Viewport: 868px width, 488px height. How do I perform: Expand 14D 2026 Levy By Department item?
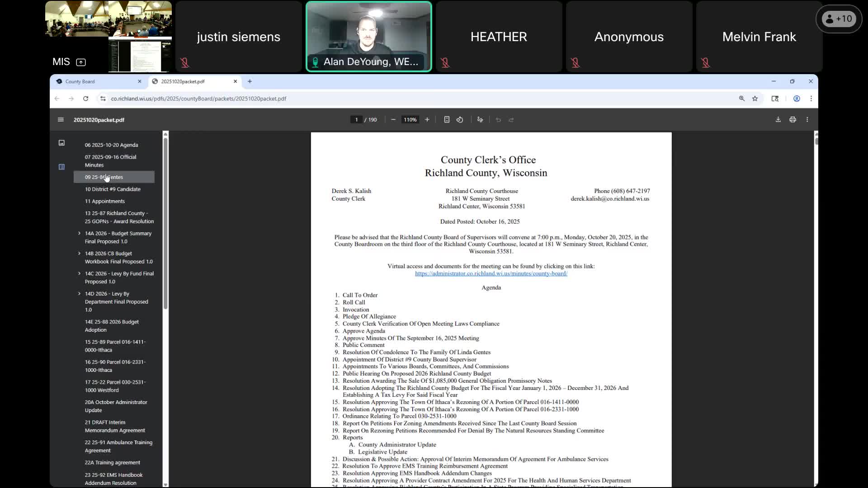(79, 293)
